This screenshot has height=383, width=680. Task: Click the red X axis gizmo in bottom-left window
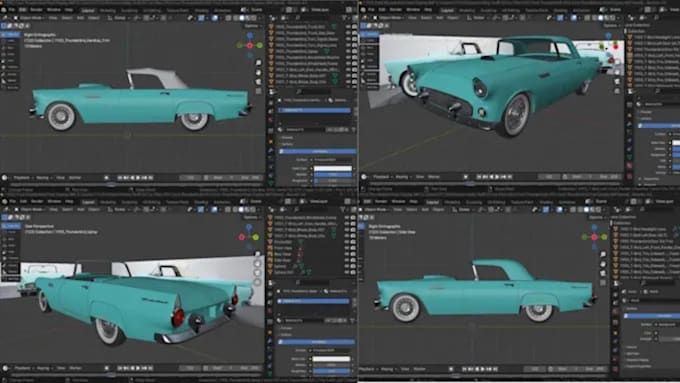click(242, 237)
